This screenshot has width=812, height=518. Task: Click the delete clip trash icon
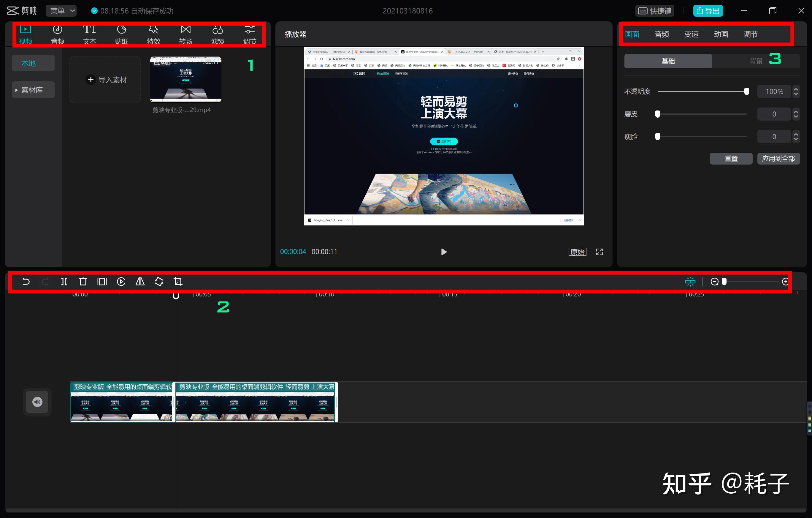tap(83, 282)
